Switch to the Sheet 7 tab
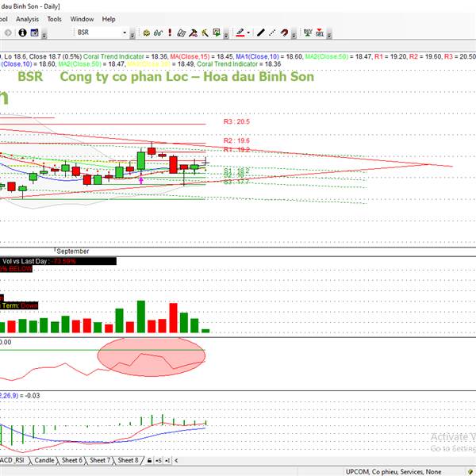The width and height of the screenshot is (476, 476). 100,460
